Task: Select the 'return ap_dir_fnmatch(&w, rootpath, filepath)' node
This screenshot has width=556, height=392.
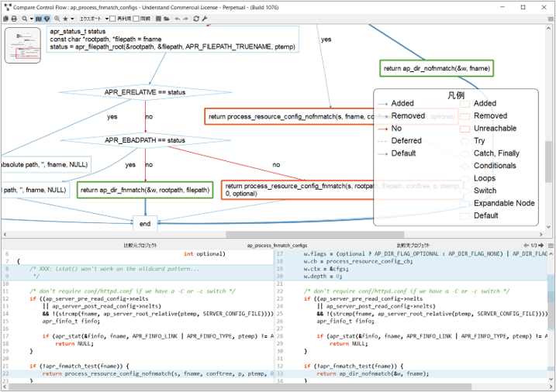Action: 145,190
